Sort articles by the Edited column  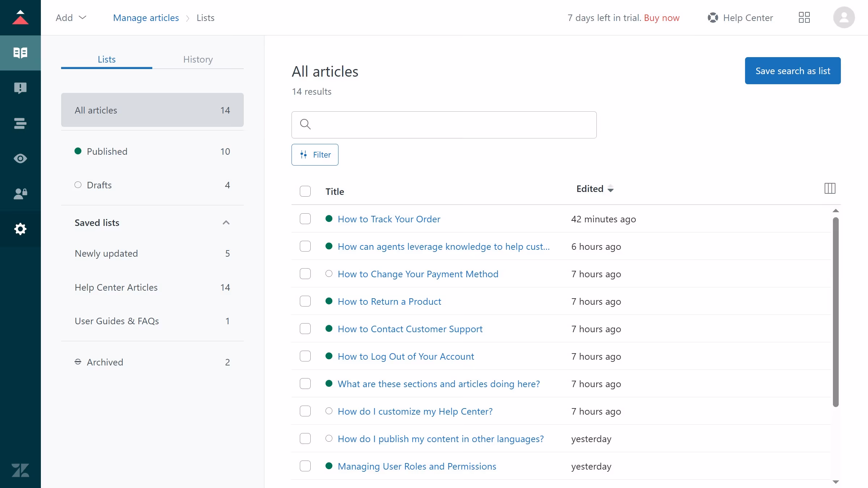click(x=594, y=188)
